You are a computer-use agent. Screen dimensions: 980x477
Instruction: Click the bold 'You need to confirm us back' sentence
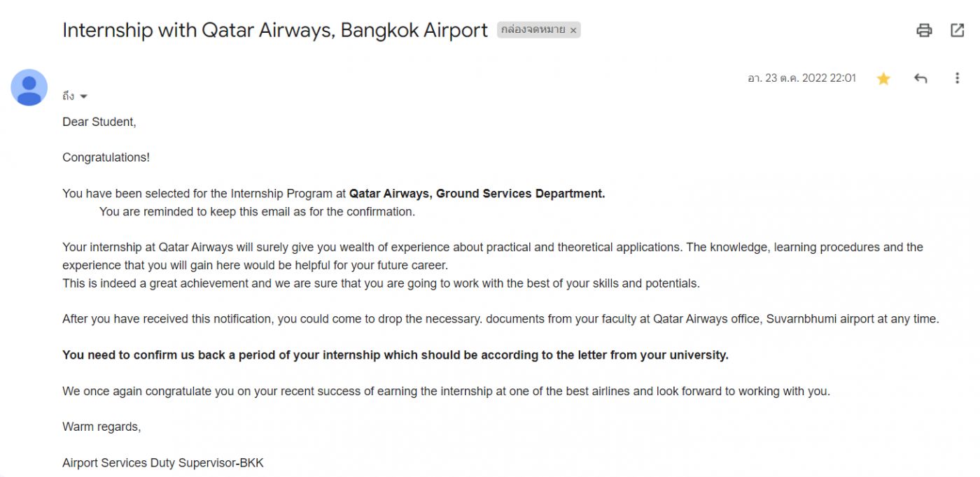click(395, 355)
